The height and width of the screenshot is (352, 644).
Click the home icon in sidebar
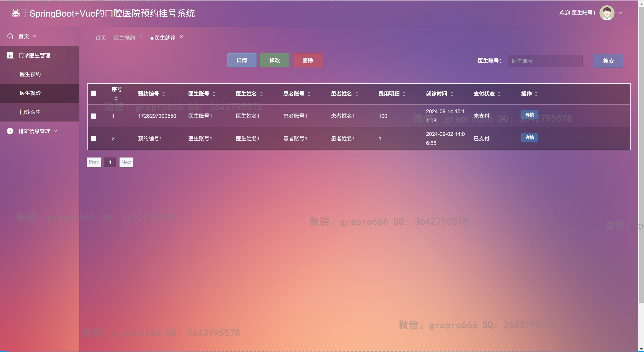point(10,36)
